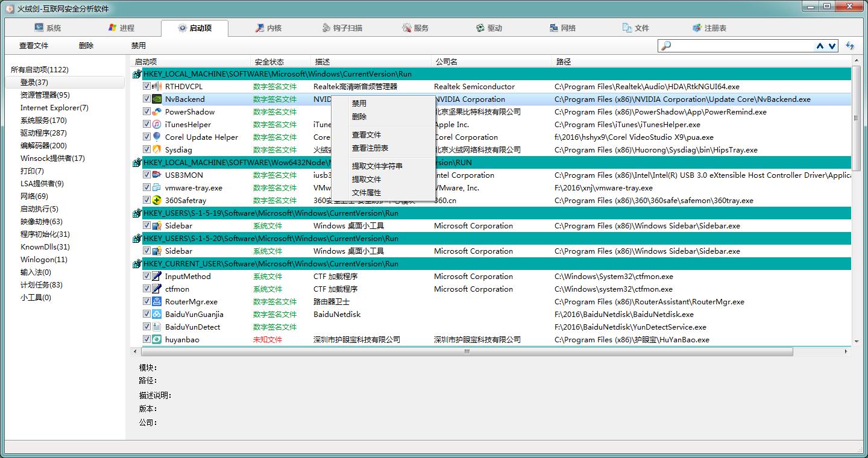Click the search-previous up arrow icon

820,46
